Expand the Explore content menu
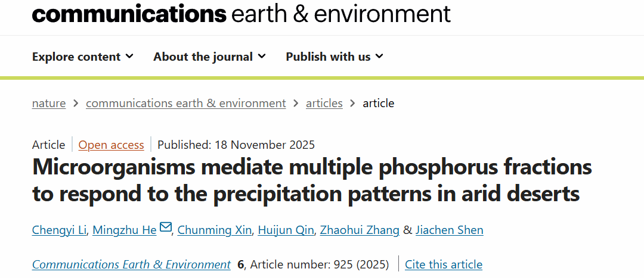644x278 pixels. tap(82, 57)
